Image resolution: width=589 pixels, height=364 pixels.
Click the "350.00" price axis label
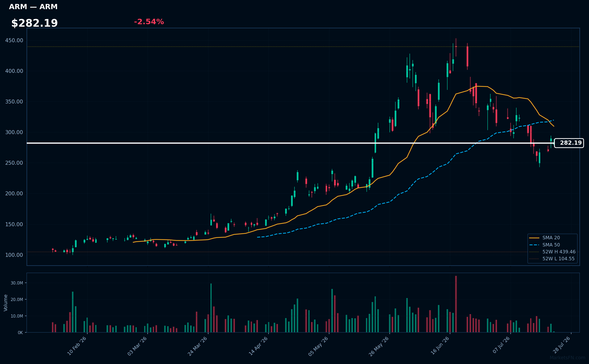14,101
